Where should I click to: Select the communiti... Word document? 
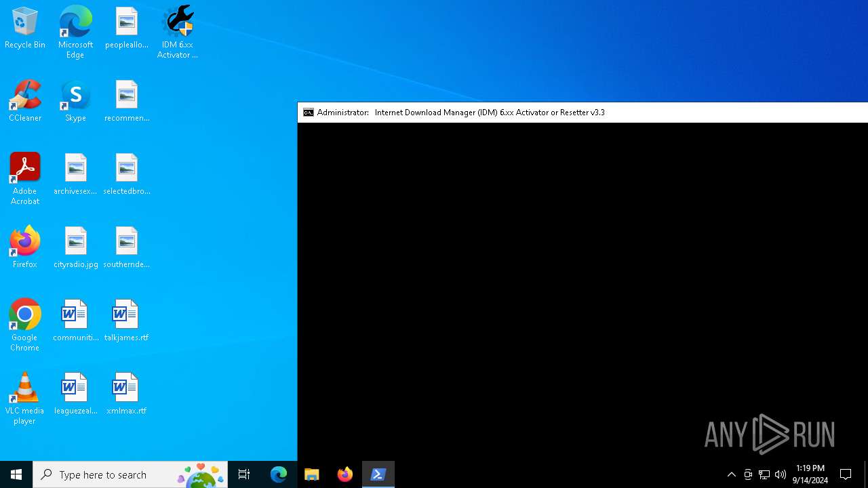pyautogui.click(x=75, y=321)
